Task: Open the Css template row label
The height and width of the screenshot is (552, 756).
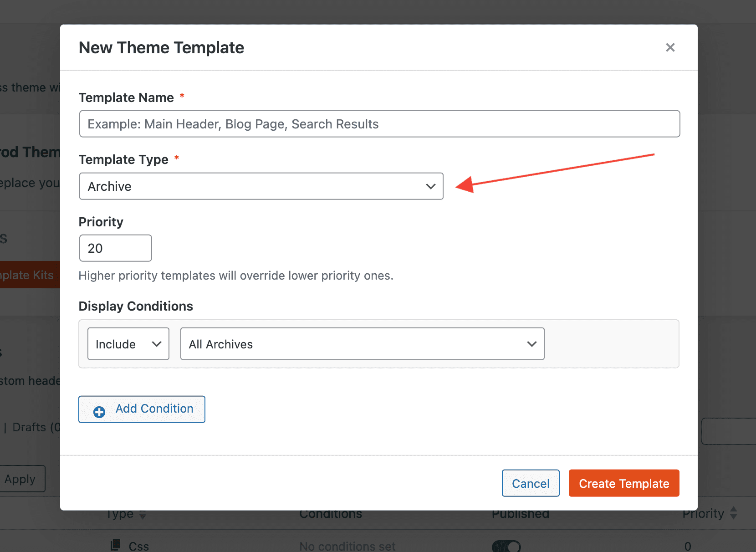Action: tap(138, 546)
